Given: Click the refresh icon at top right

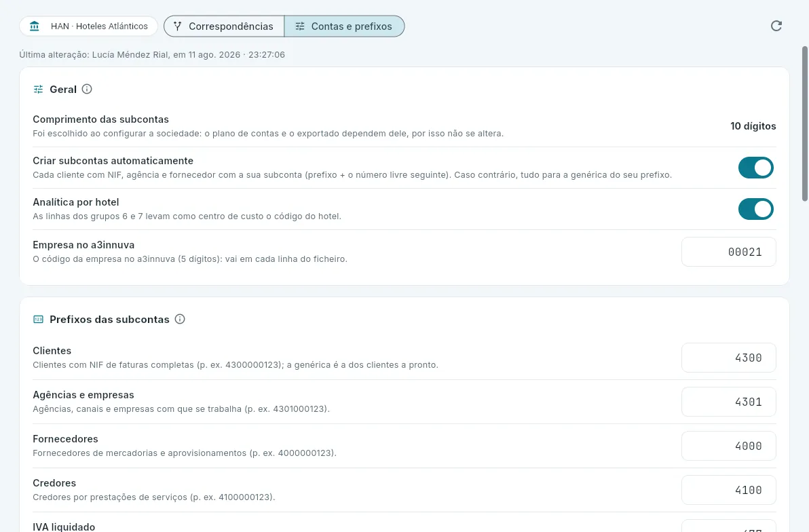Looking at the screenshot, I should [776, 26].
